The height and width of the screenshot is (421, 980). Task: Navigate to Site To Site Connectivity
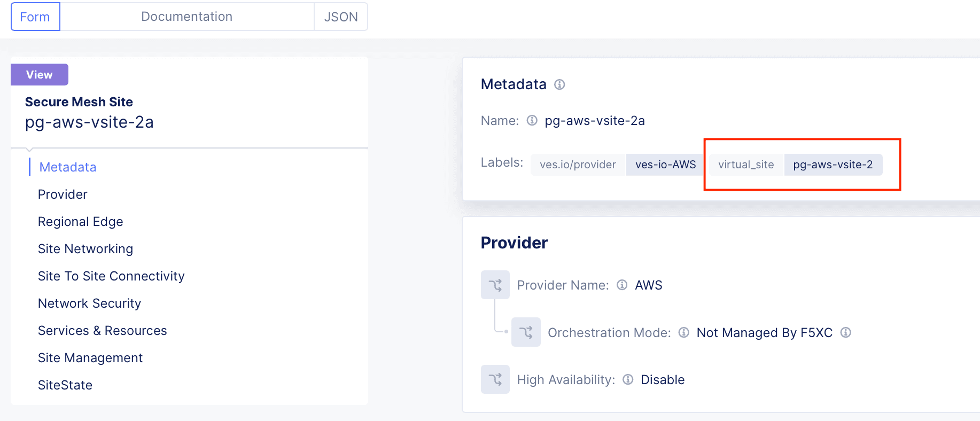[x=111, y=276]
